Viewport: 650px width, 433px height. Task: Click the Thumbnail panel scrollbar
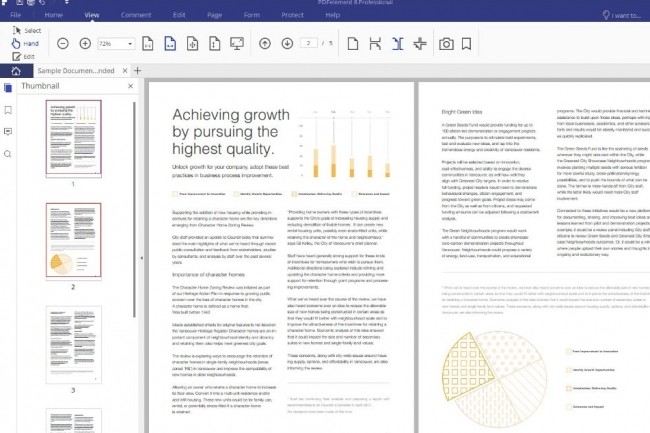pos(134,210)
